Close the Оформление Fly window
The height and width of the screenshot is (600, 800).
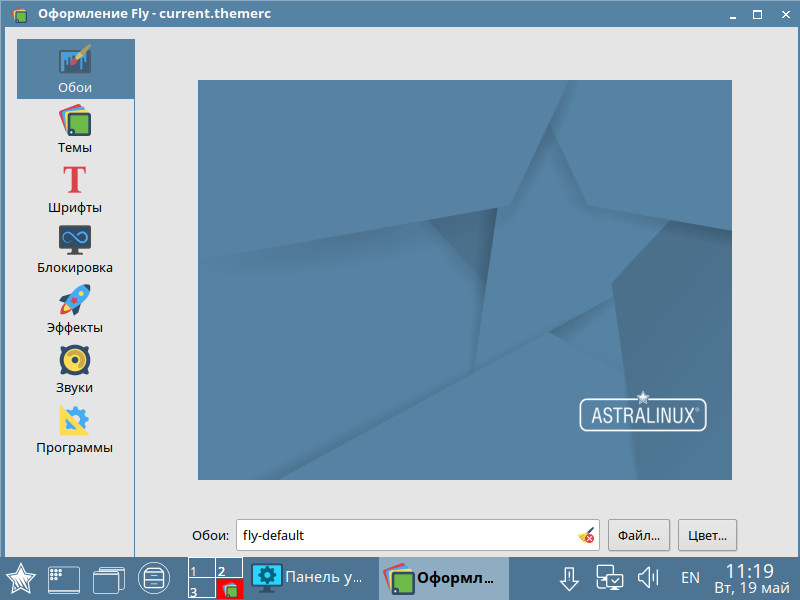pos(786,15)
